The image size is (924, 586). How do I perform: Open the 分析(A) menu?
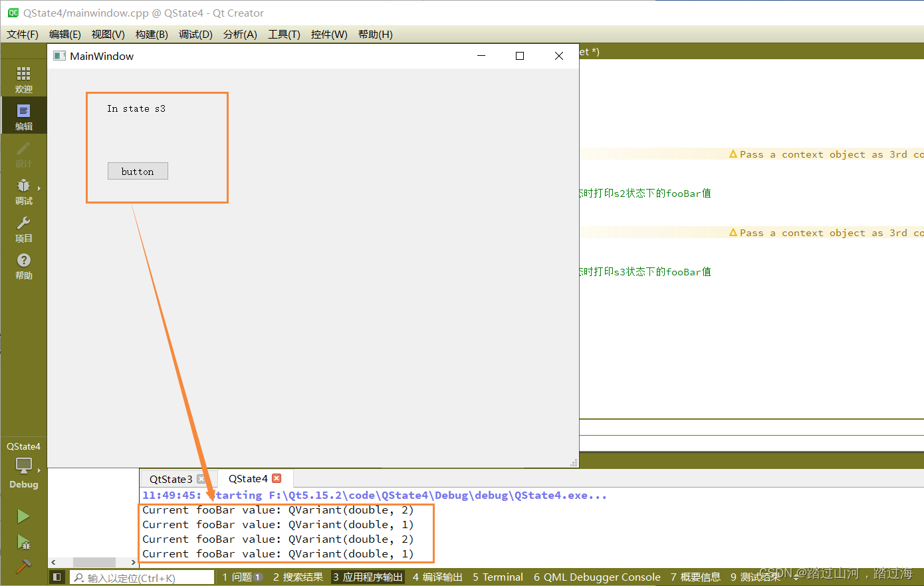pos(240,35)
